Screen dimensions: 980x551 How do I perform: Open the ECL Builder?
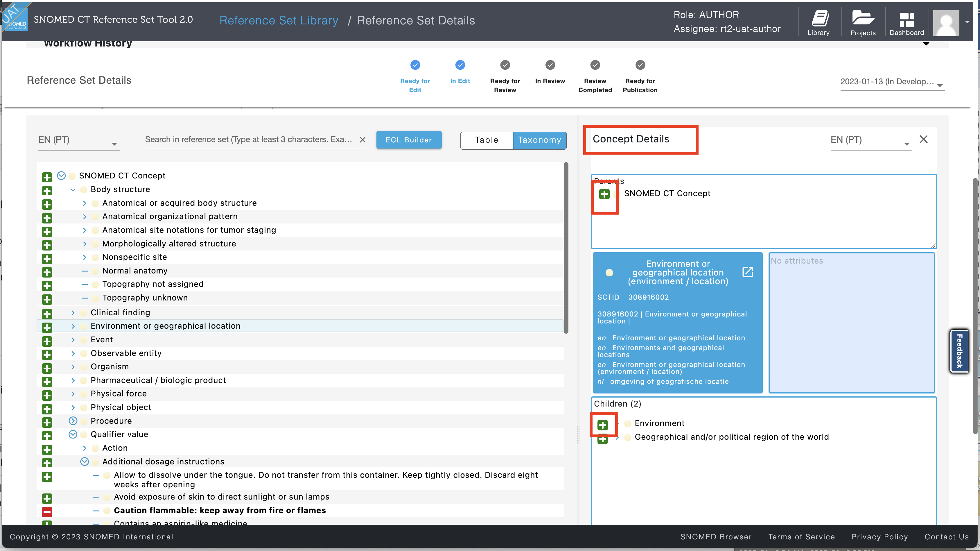(x=409, y=140)
